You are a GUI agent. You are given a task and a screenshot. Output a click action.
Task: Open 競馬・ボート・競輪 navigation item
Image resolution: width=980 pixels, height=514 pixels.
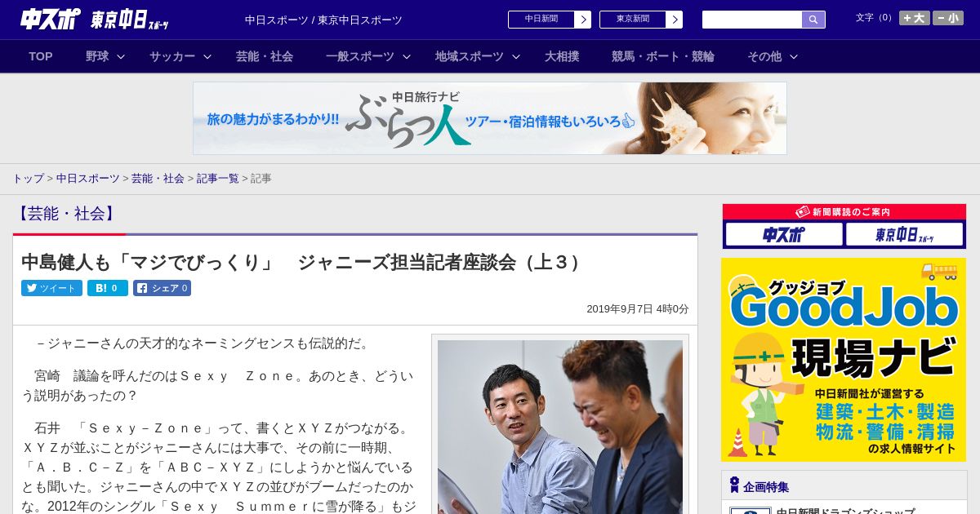663,56
